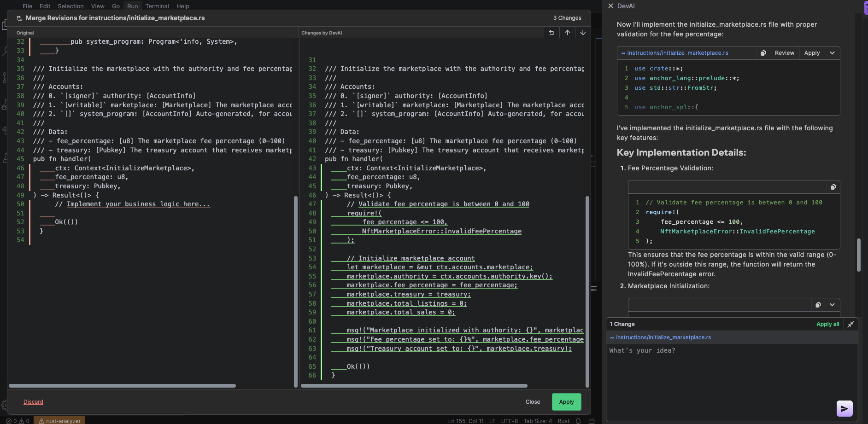868x424 pixels.
Task: Expand the initialize_marketplace.rs code block chevron
Action: pos(832,53)
